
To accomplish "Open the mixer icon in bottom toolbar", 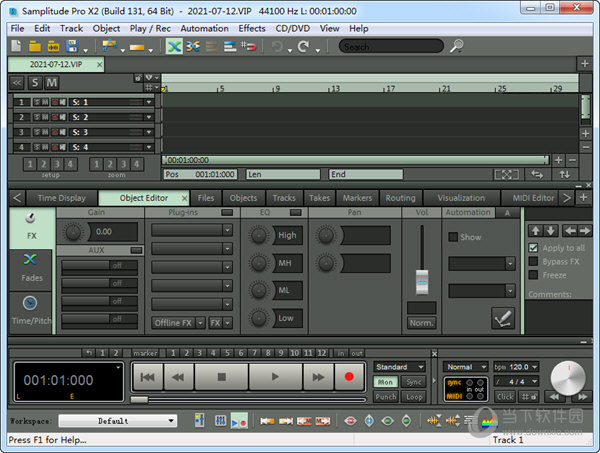I will [x=220, y=421].
